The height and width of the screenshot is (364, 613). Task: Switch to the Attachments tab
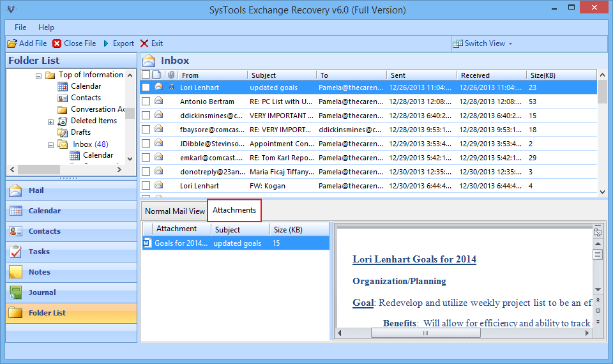tap(234, 210)
